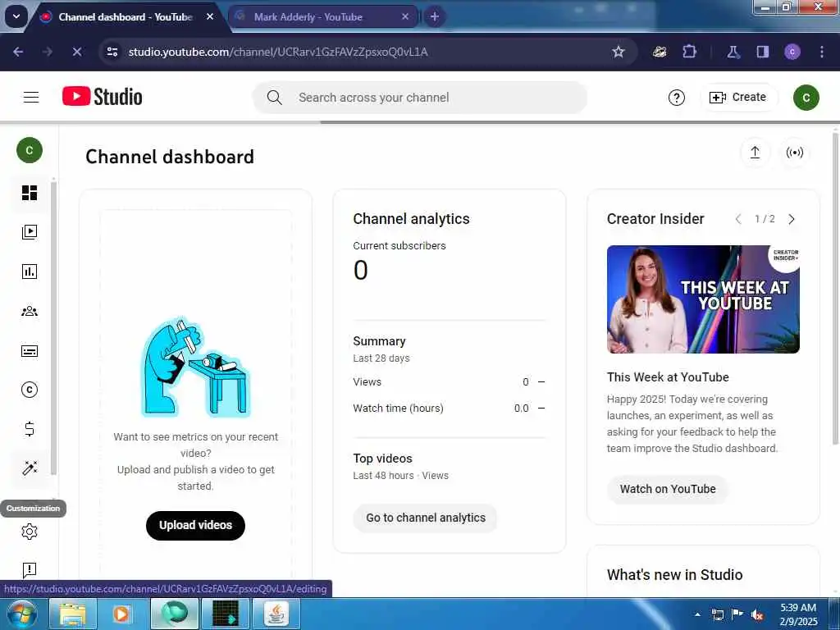The height and width of the screenshot is (630, 840).
Task: Click the page vertical scrollbar
Action: tap(835, 287)
